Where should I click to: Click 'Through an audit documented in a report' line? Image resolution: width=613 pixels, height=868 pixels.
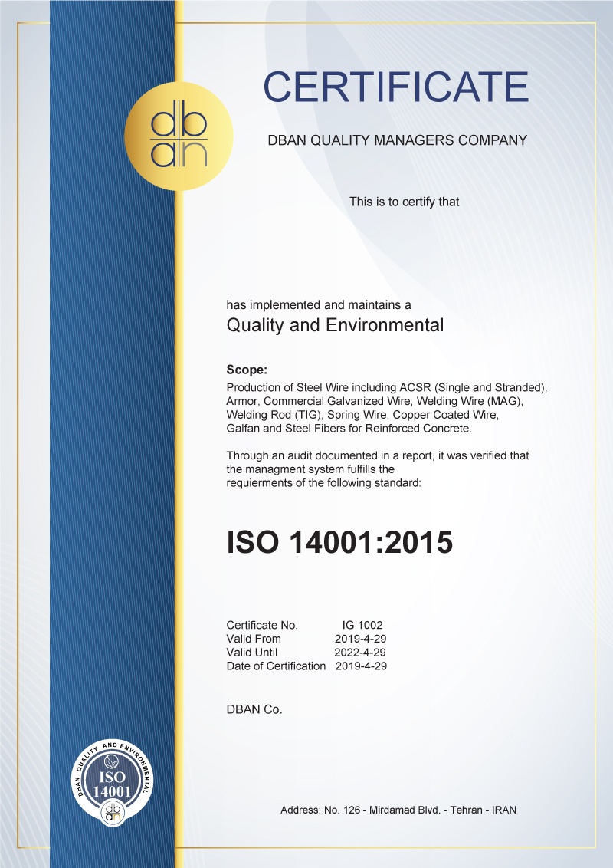(378, 455)
